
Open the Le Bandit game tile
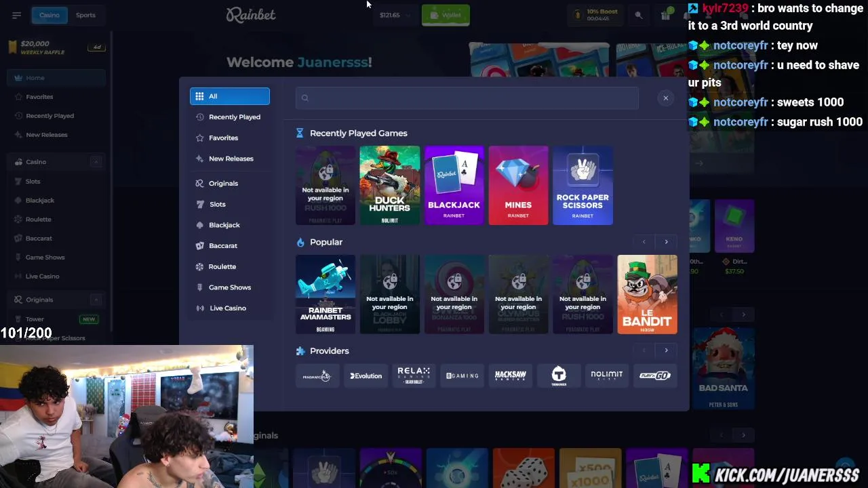coord(647,294)
